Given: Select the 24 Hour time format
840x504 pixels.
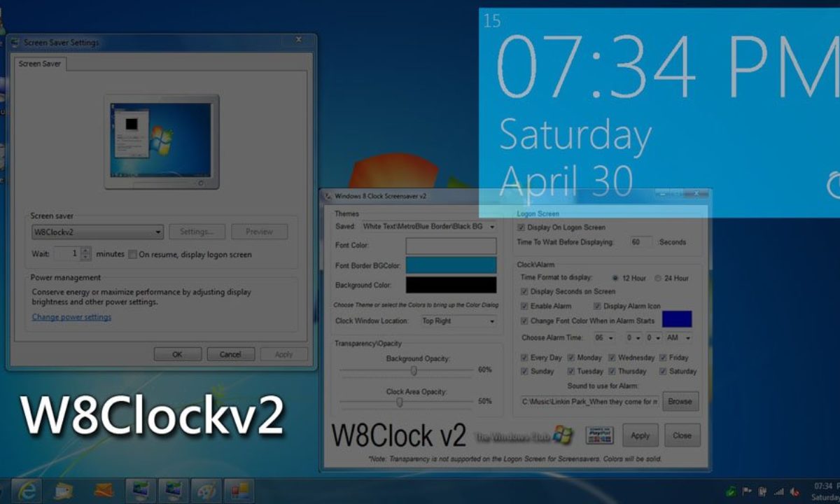Looking at the screenshot, I should [x=658, y=278].
